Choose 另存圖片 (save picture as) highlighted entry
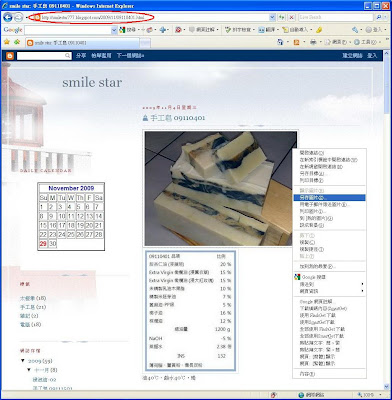The image size is (392, 400). (x=329, y=198)
